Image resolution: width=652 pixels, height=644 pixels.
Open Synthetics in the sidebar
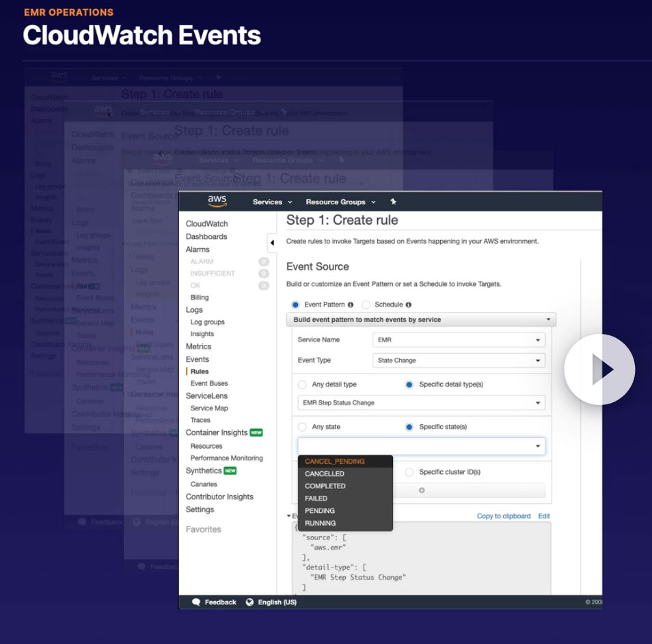click(x=204, y=471)
